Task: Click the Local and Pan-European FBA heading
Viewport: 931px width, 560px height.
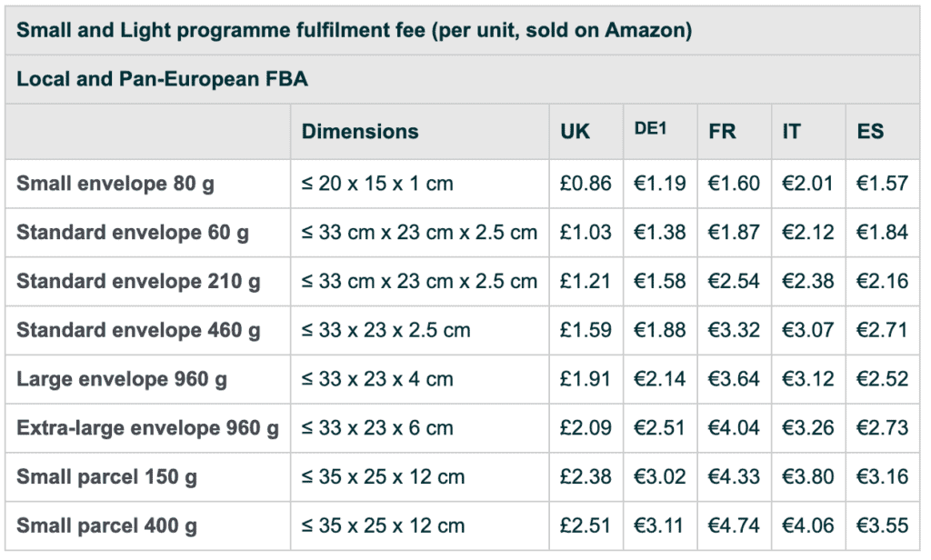Action: [162, 79]
